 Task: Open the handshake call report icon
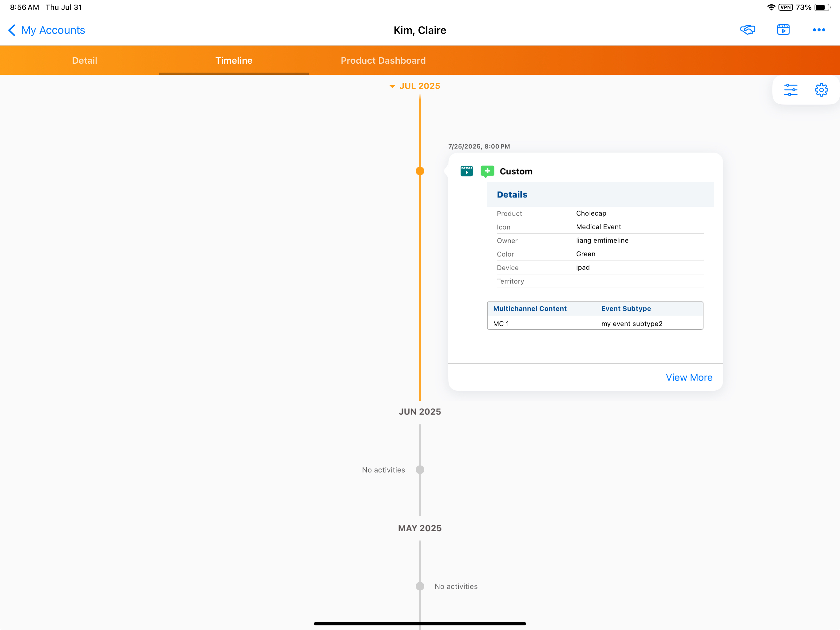point(747,30)
